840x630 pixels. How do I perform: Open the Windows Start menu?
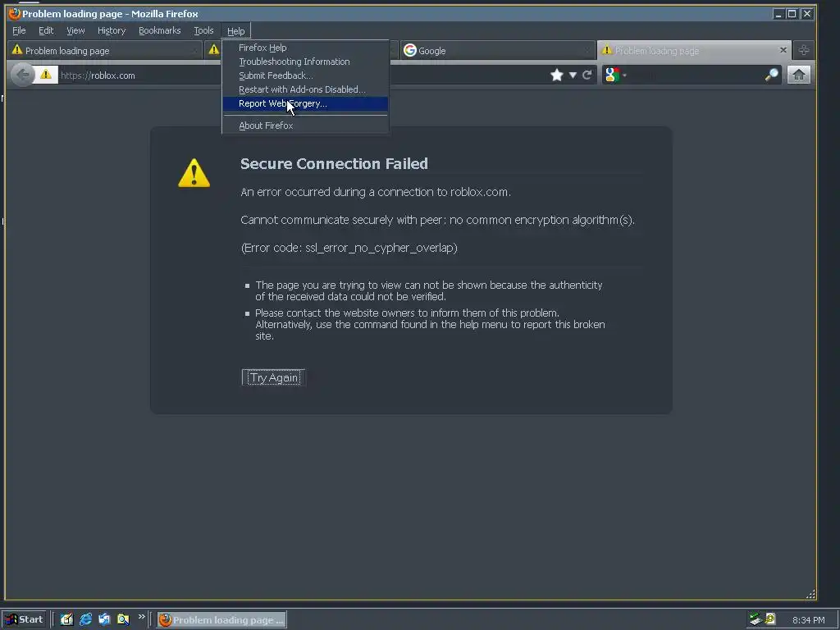point(24,619)
